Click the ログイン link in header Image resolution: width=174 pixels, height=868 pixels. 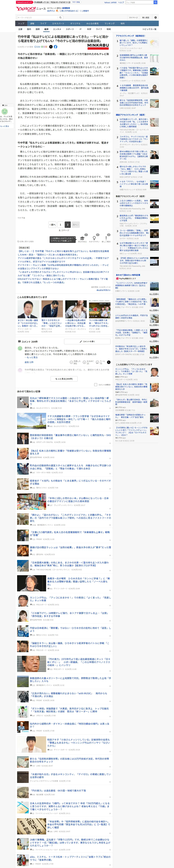tap(51, 11)
